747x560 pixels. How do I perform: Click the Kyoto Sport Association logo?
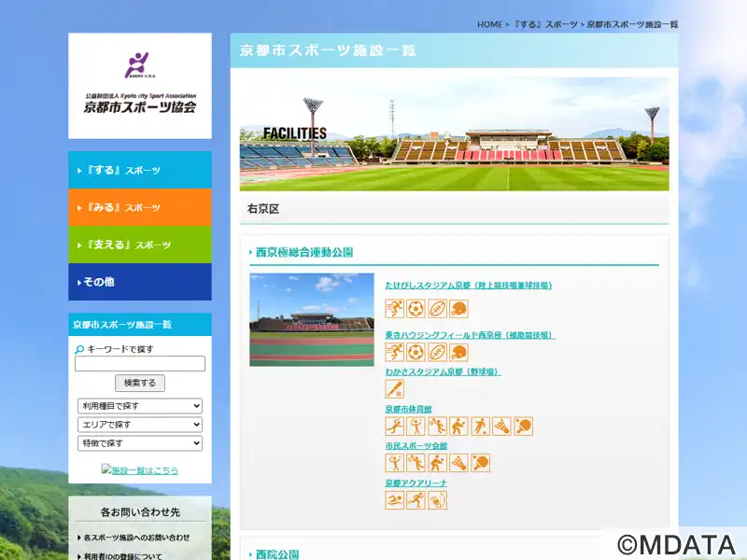pyautogui.click(x=140, y=85)
